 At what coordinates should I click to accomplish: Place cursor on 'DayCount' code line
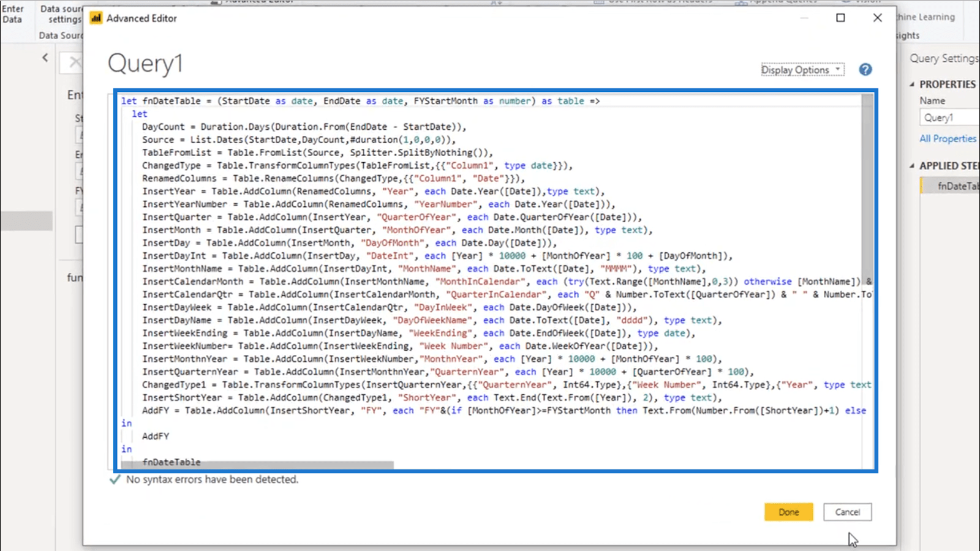[304, 127]
